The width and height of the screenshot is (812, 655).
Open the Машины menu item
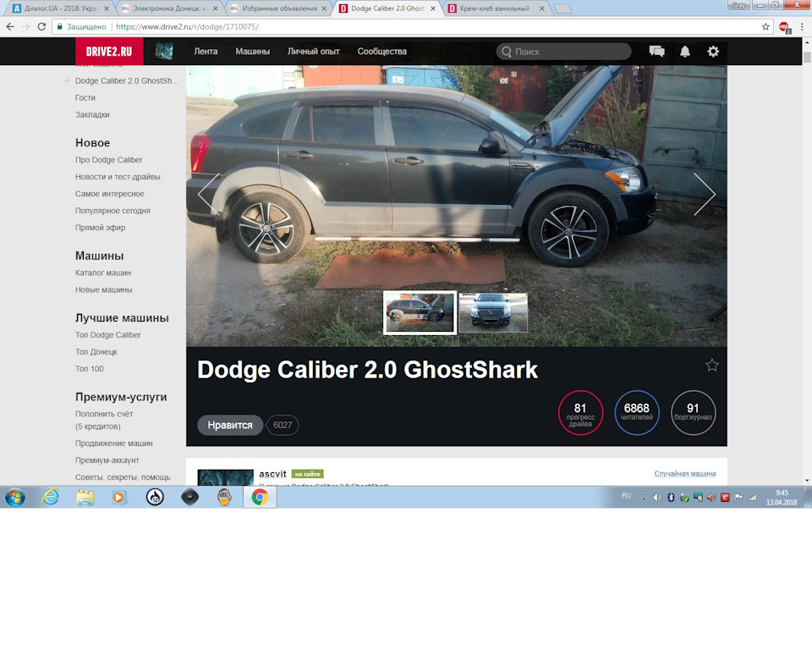coord(252,52)
